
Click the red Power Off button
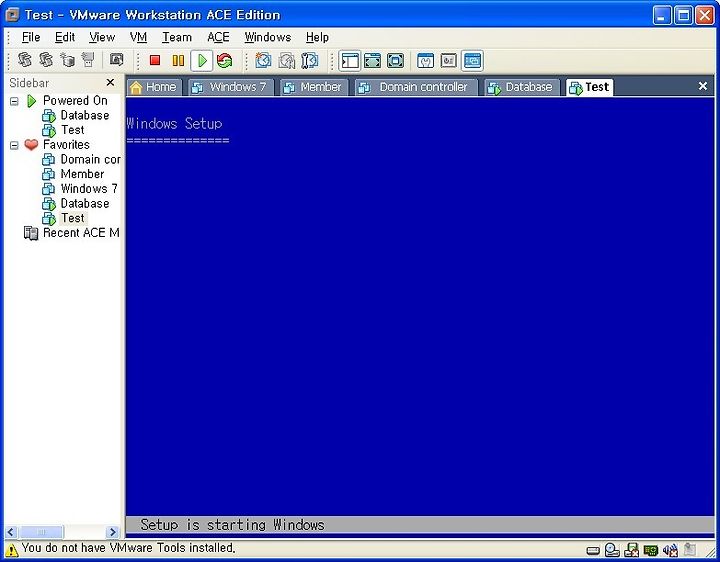[155, 60]
